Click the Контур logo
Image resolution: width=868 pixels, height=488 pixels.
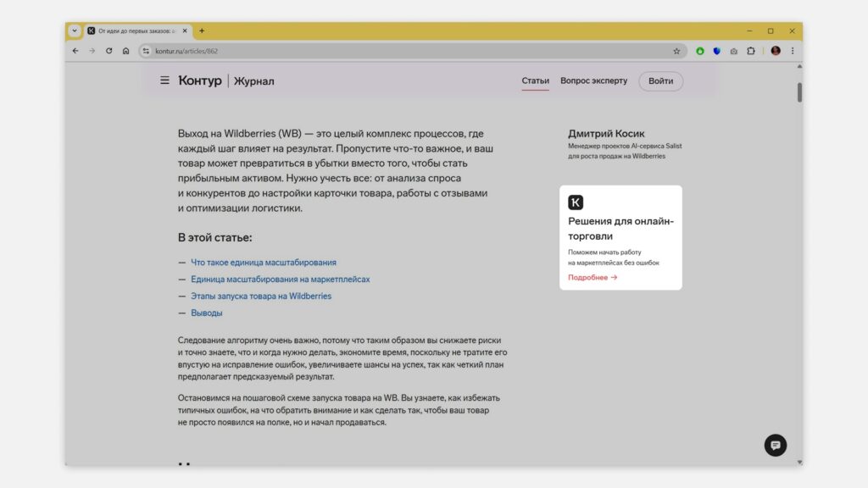click(200, 80)
